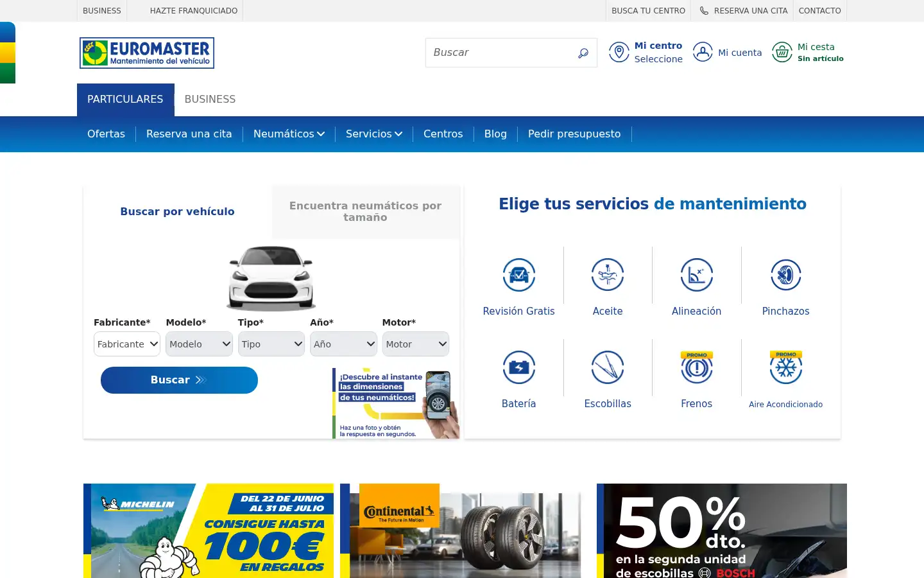
Task: Click the Seleccione centro text
Action: coord(658,59)
